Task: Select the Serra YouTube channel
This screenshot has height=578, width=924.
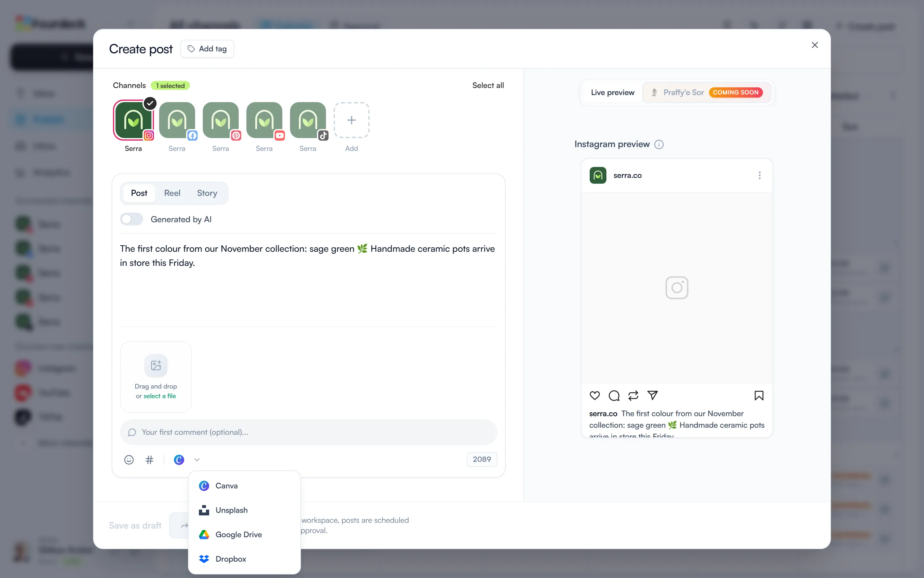Action: pos(264,120)
